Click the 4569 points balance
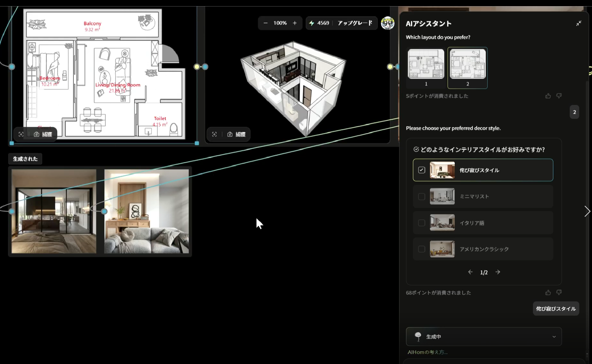Viewport: 592px width, 364px height. (x=323, y=23)
